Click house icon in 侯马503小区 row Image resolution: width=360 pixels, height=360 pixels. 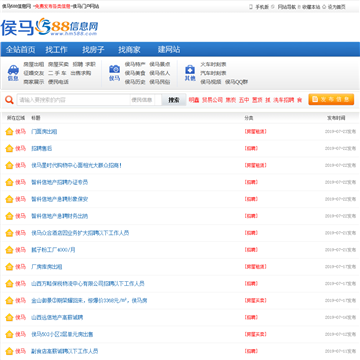9,334
